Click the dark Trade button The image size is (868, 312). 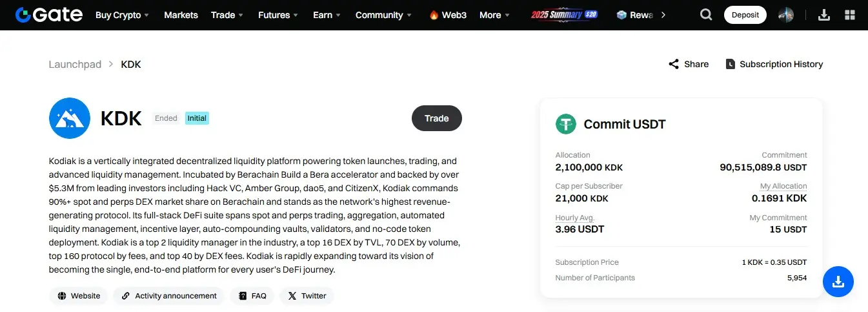coord(436,118)
